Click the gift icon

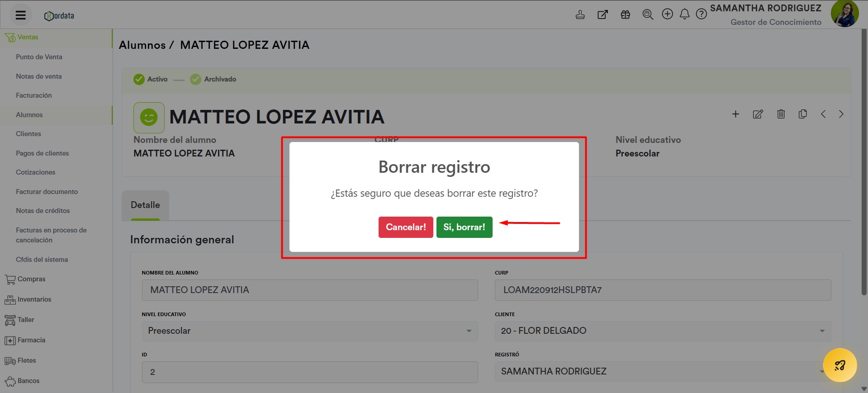point(625,14)
